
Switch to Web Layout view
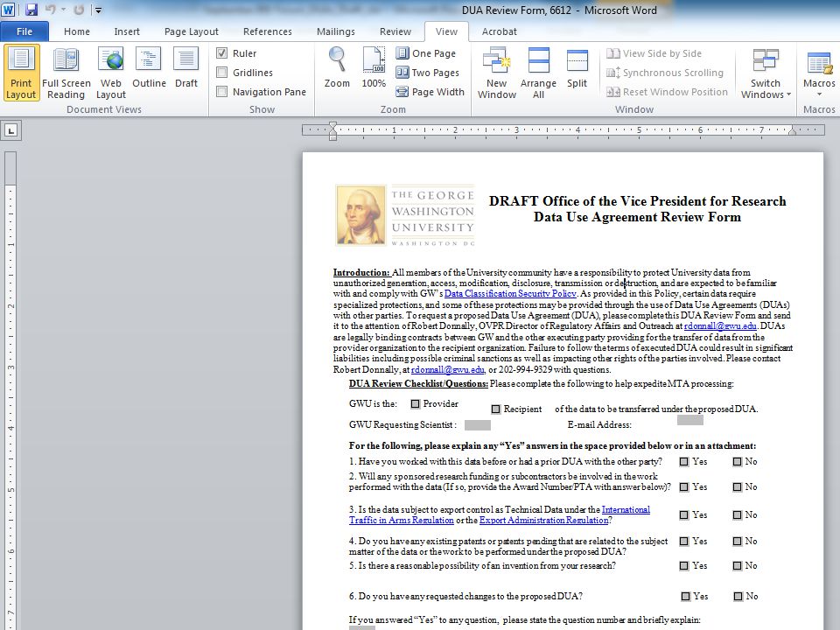[x=111, y=73]
